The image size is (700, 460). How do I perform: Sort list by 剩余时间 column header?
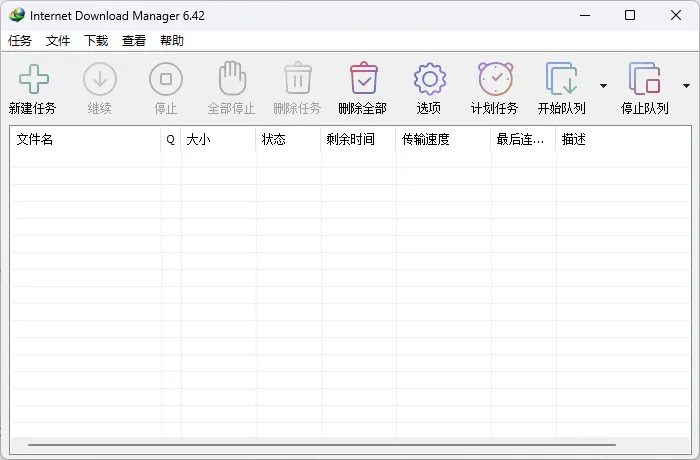click(358, 139)
